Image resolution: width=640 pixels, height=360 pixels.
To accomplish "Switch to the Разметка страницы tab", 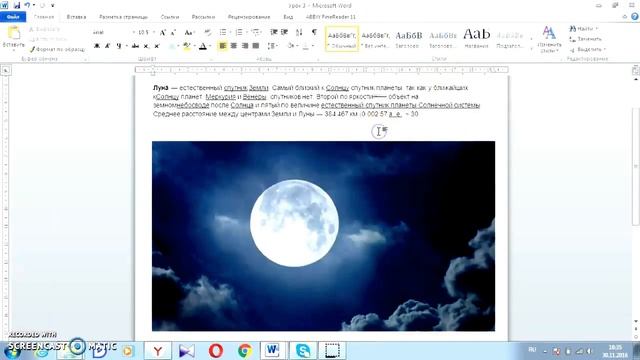I will [123, 17].
